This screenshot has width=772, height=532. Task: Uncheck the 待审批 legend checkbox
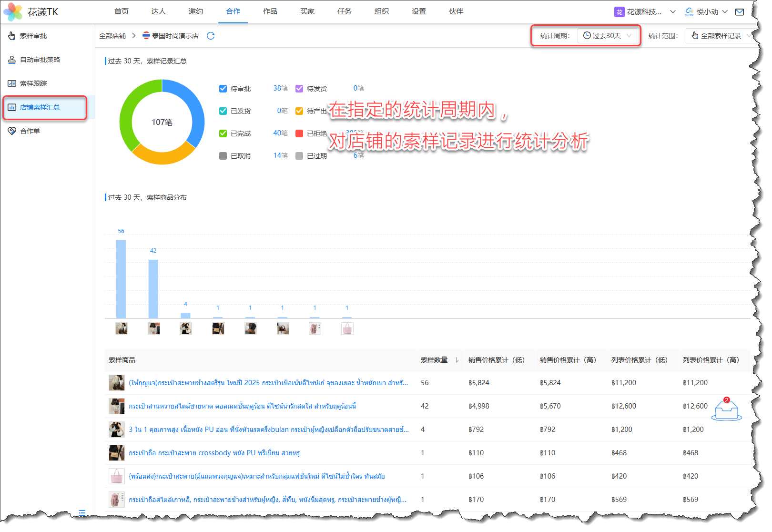click(x=223, y=89)
